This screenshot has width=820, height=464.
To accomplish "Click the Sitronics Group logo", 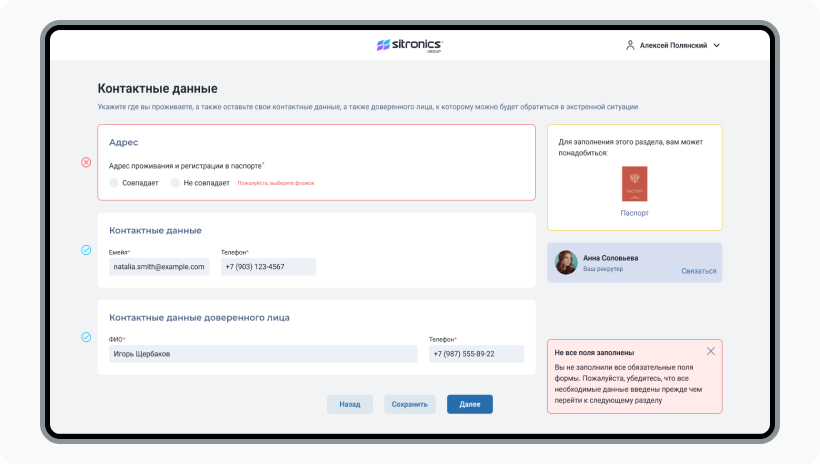I will [x=409, y=45].
